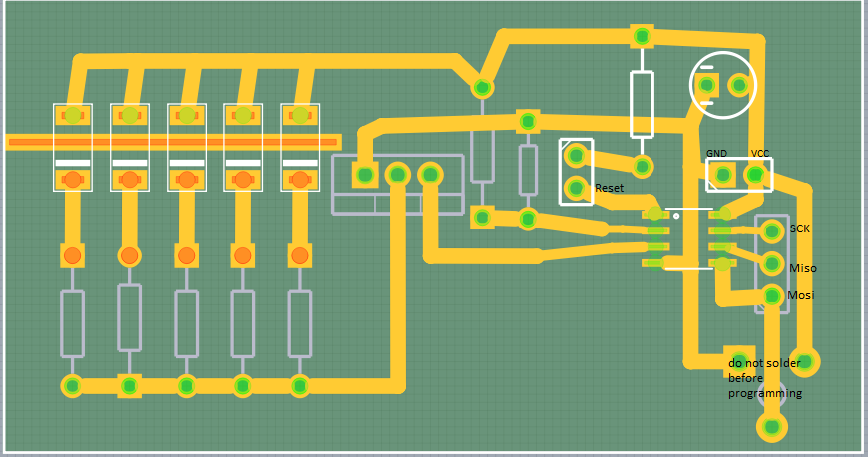Click the square green pad in the bottom-left pad row

pos(129,385)
